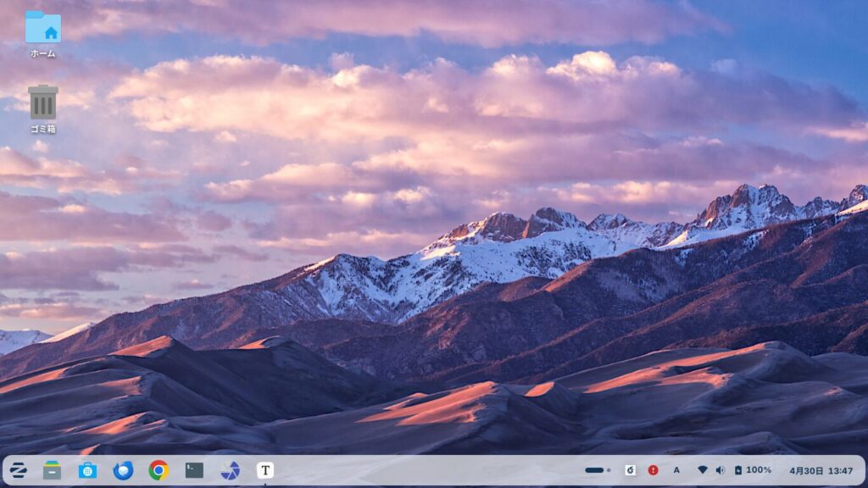
Task: Click the red alert notification icon
Action: [653, 470]
